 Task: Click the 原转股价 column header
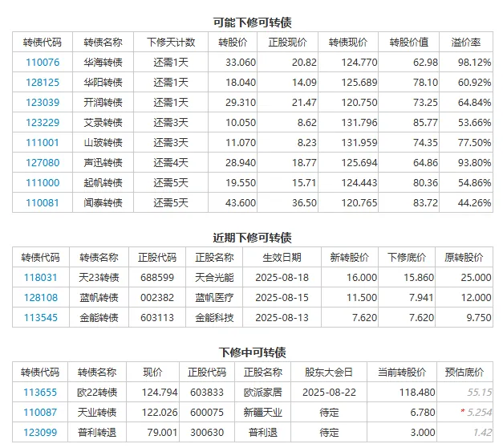[464, 257]
